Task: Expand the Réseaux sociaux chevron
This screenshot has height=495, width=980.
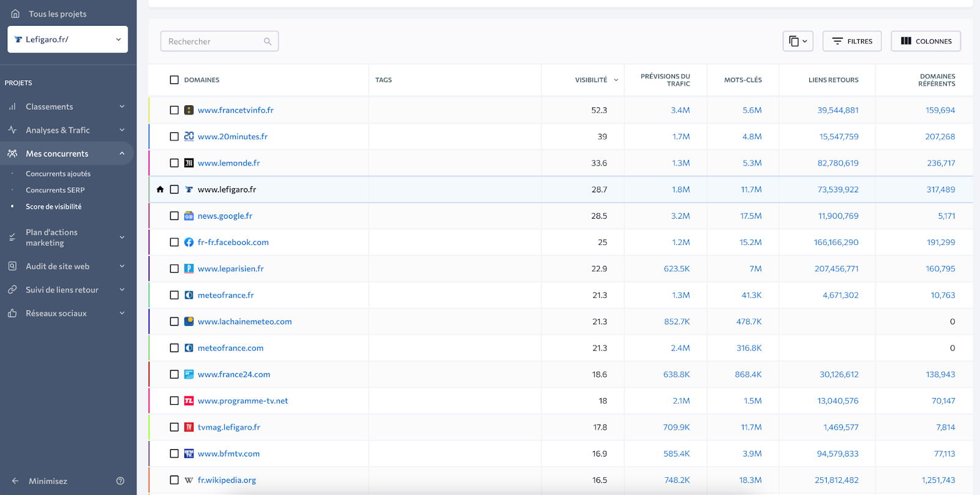Action: [x=122, y=313]
